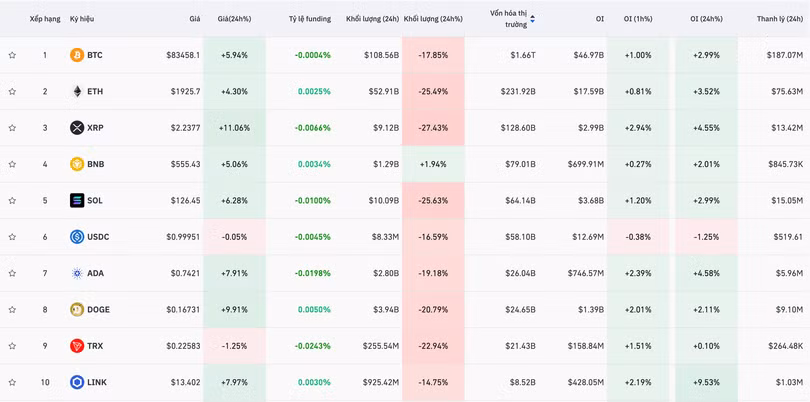The height and width of the screenshot is (402, 810).
Task: Click the XRP coin icon
Action: [77, 128]
